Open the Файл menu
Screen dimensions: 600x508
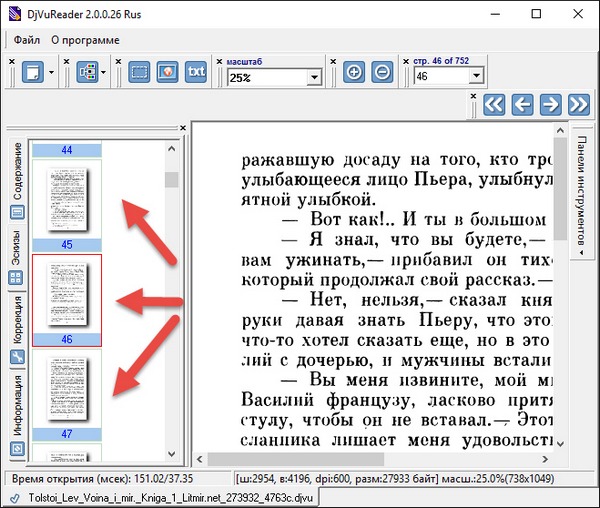(27, 40)
